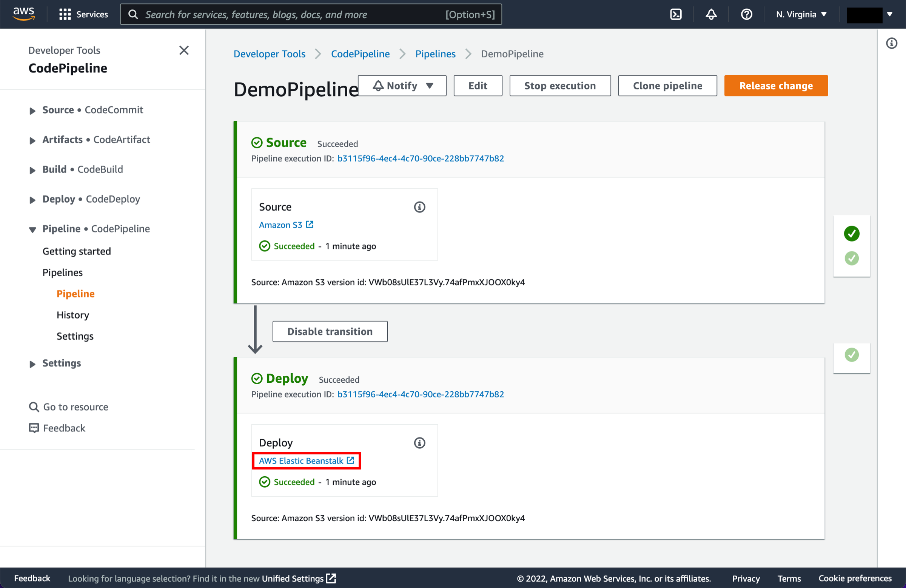The width and height of the screenshot is (906, 588).
Task: Click the Go to resource search icon
Action: [34, 407]
